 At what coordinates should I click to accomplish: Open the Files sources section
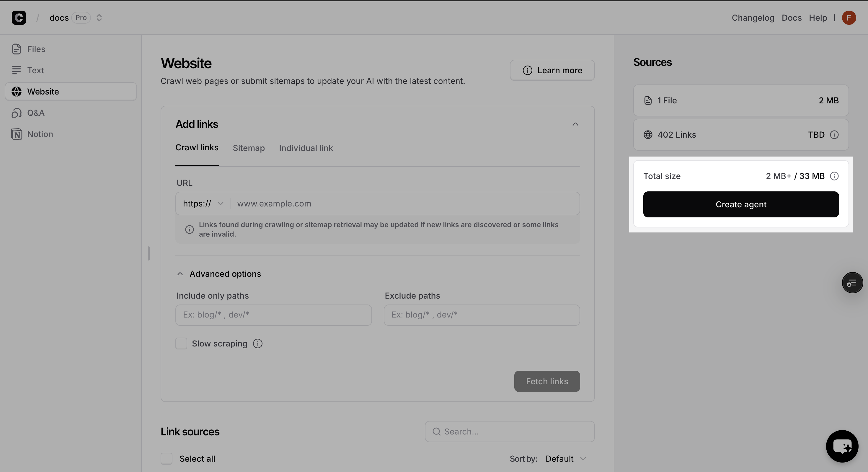36,49
